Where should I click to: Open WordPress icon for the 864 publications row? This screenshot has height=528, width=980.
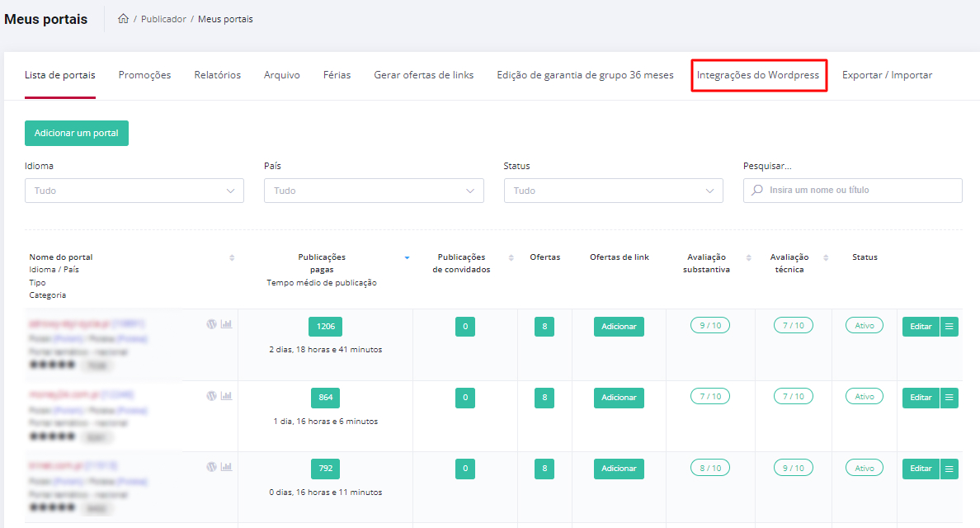pyautogui.click(x=212, y=395)
